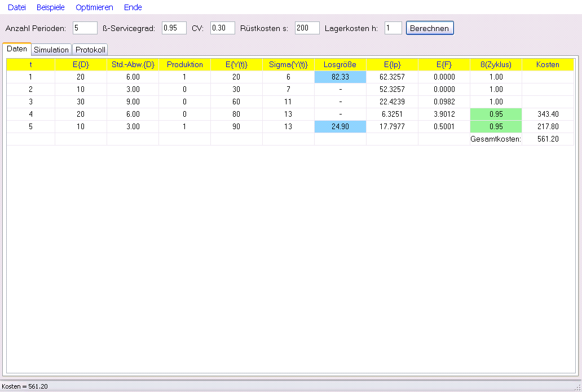Click the green ß(Zyklus) cell in row 4

496,114
